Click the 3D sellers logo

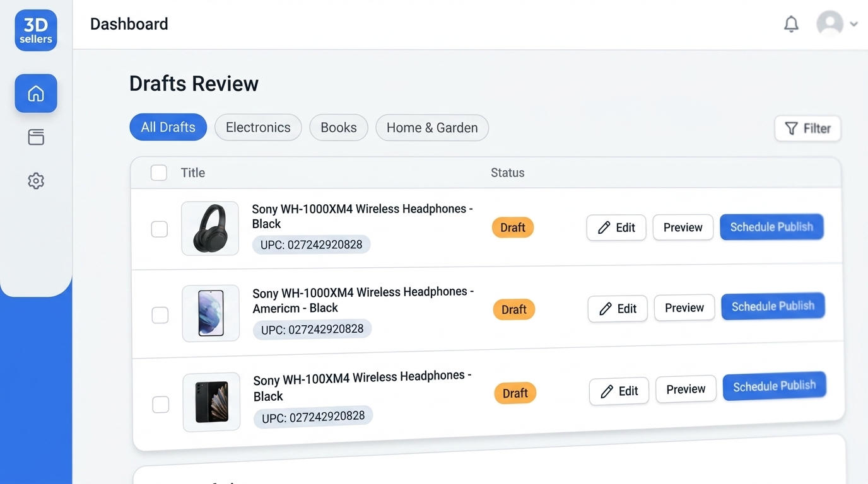(x=36, y=30)
